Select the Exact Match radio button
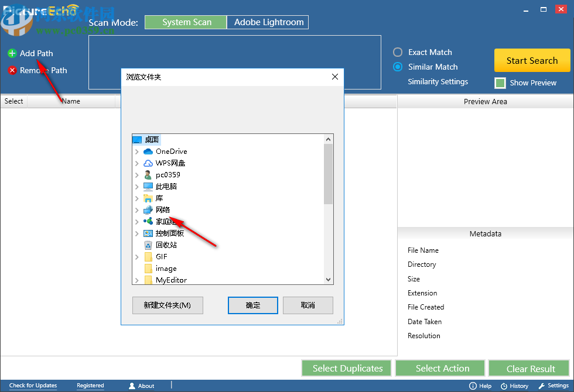574x392 pixels. point(398,52)
